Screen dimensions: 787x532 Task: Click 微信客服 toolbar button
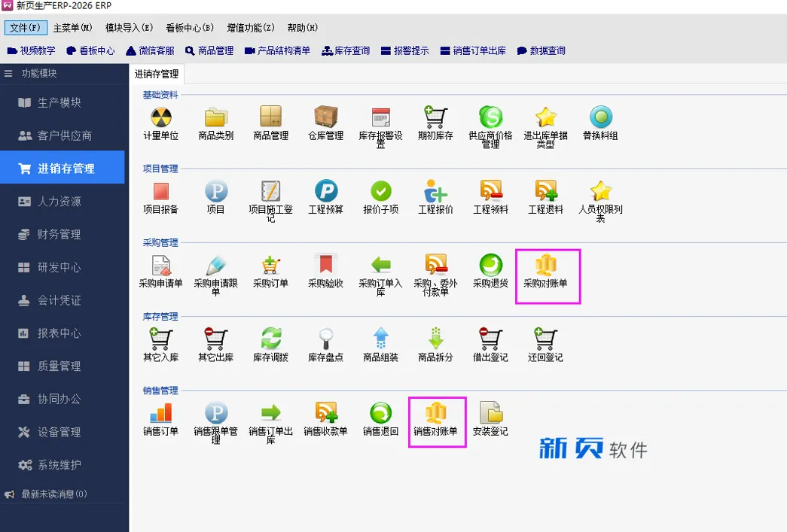pyautogui.click(x=150, y=50)
